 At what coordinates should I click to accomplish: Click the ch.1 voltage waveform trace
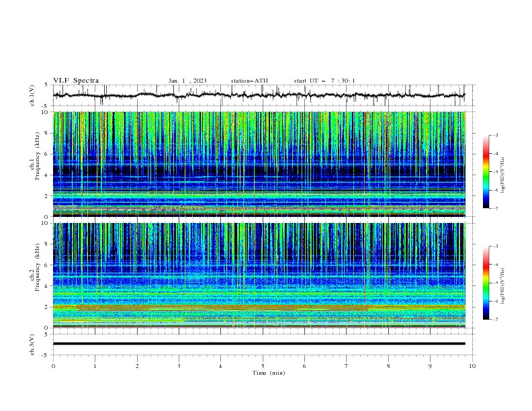click(x=259, y=95)
